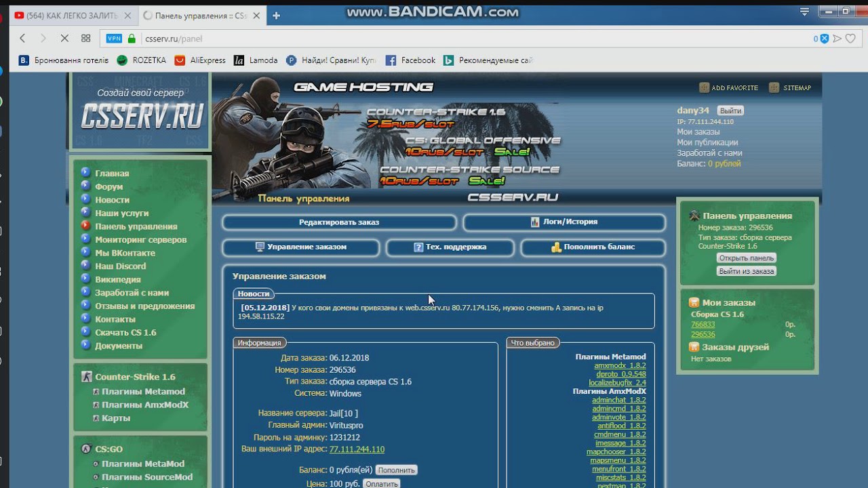Image resolution: width=868 pixels, height=488 pixels.
Task: Open Документы in the left menu
Action: point(119,346)
